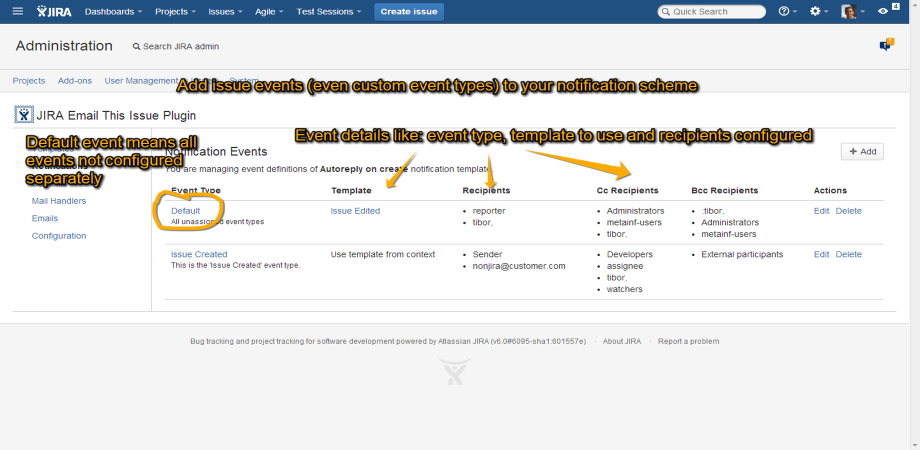Image resolution: width=920 pixels, height=450 pixels.
Task: Expand the Test Sessions dropdown menu
Action: pos(329,11)
